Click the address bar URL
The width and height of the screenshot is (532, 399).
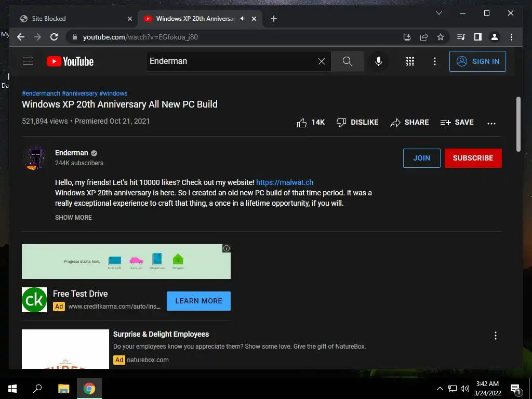[140, 37]
